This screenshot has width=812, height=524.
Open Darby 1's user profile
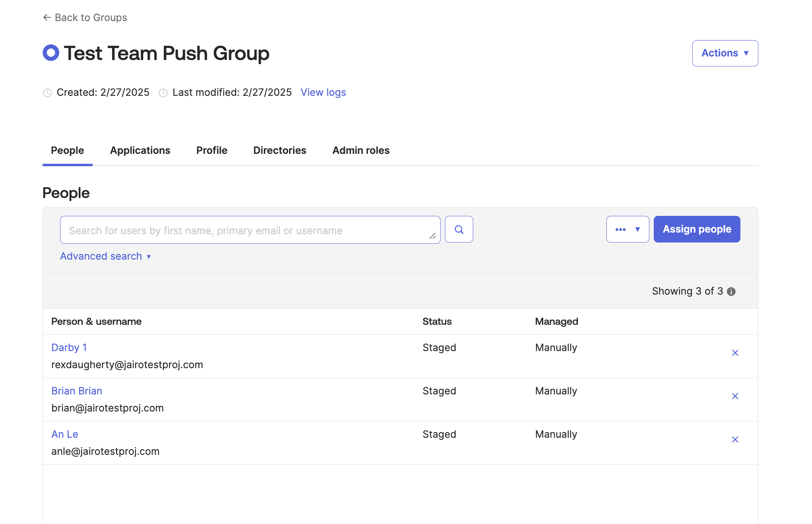pos(69,347)
